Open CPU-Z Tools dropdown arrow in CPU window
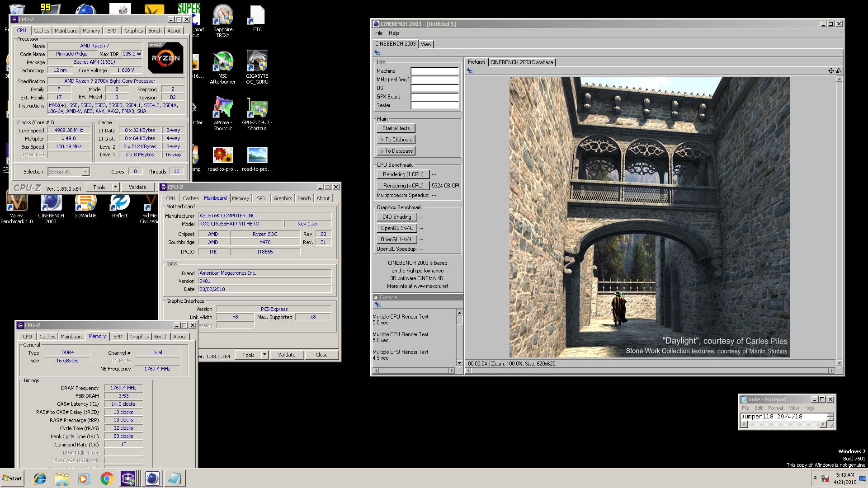Image resolution: width=868 pixels, height=488 pixels. (x=115, y=187)
